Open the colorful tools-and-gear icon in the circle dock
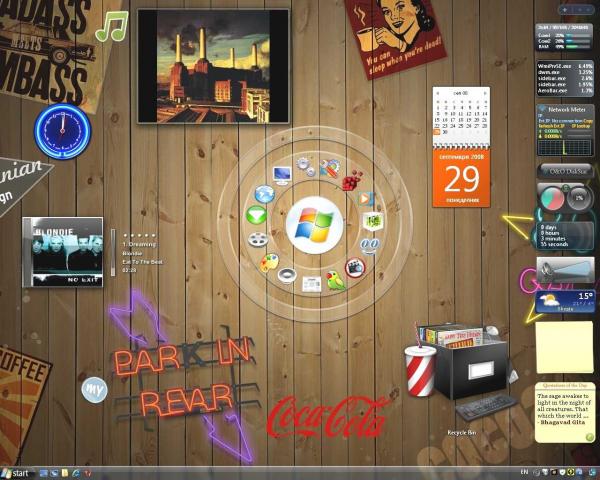 (329, 168)
